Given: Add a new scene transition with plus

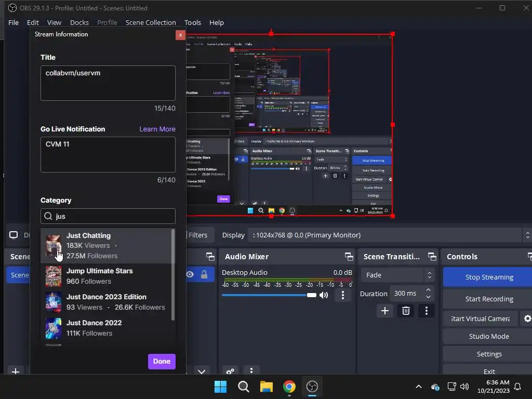Looking at the screenshot, I should [x=385, y=311].
